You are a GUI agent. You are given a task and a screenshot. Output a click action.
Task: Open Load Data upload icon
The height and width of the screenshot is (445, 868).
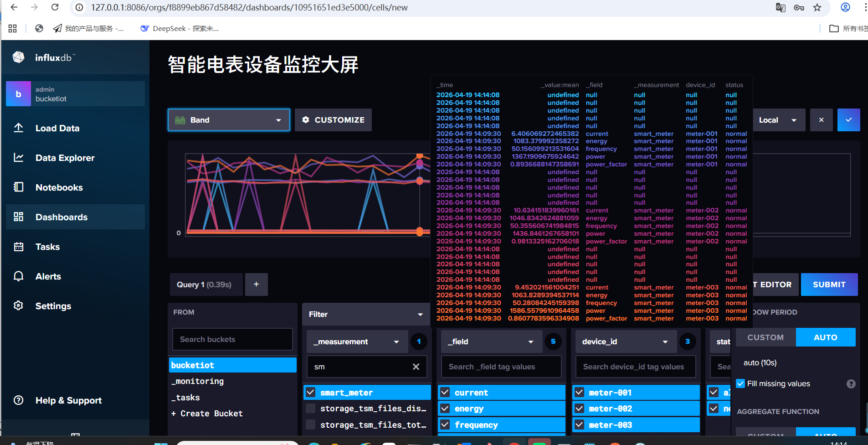(19, 128)
